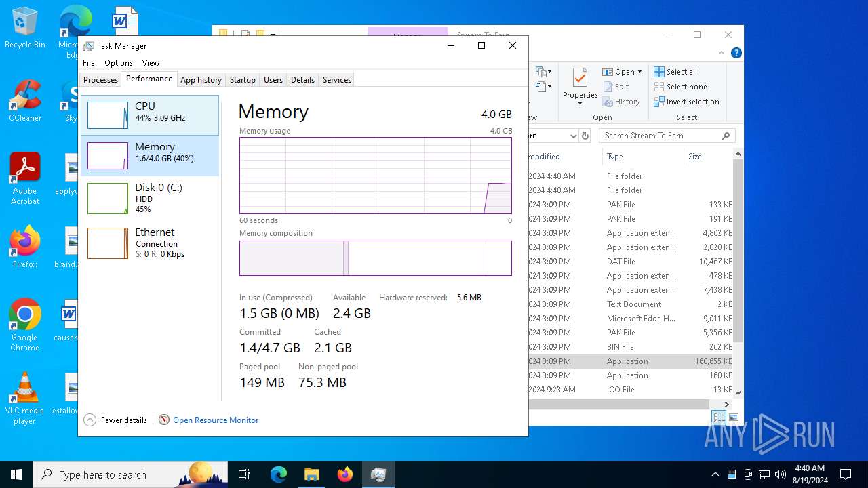Open the View menu in Task Manager
This screenshot has width=868, height=488.
click(x=151, y=63)
